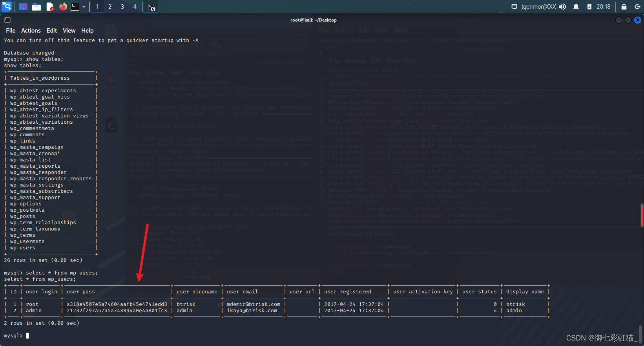Click wp_abtest_experiments table name

[x=43, y=91]
